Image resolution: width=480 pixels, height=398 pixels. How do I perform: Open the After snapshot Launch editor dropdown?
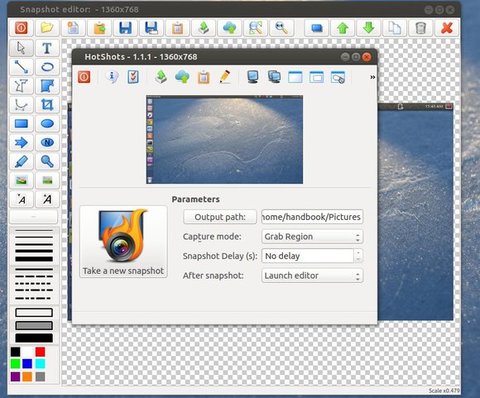(x=312, y=276)
